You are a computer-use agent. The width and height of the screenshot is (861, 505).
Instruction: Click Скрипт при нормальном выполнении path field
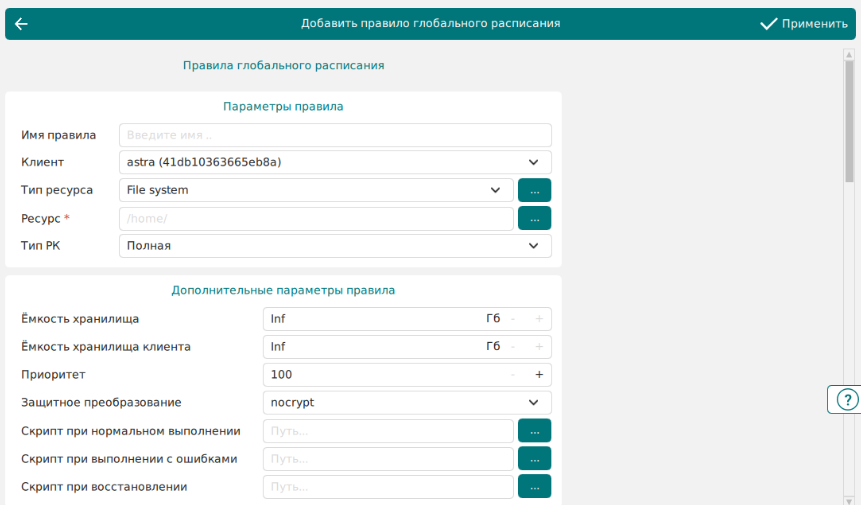pyautogui.click(x=388, y=431)
